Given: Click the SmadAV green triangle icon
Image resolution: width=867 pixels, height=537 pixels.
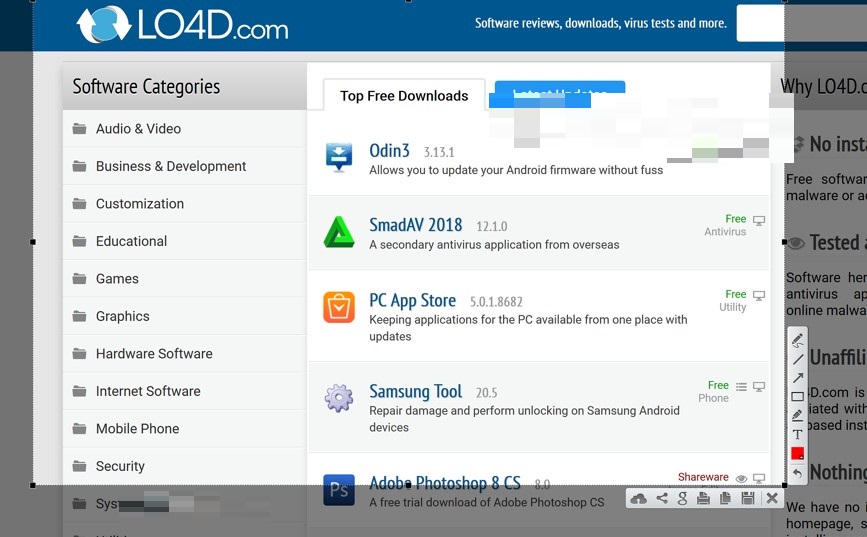Looking at the screenshot, I should [339, 232].
